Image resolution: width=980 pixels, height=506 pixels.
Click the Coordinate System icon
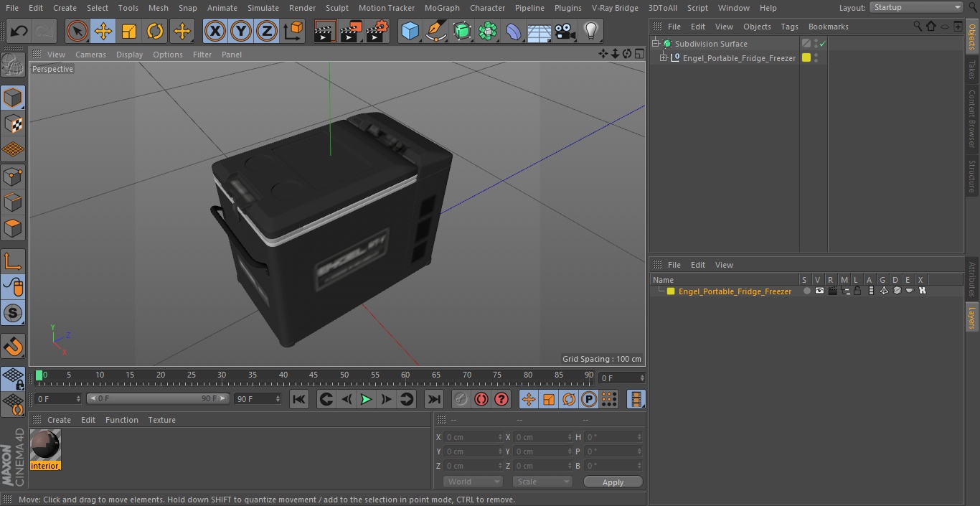click(x=293, y=32)
